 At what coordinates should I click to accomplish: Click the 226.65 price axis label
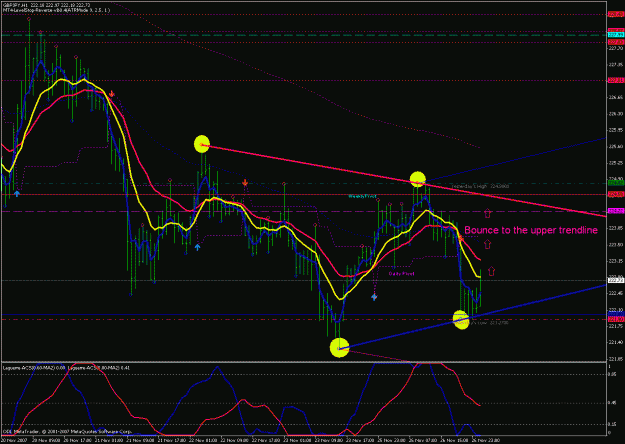[x=615, y=97]
